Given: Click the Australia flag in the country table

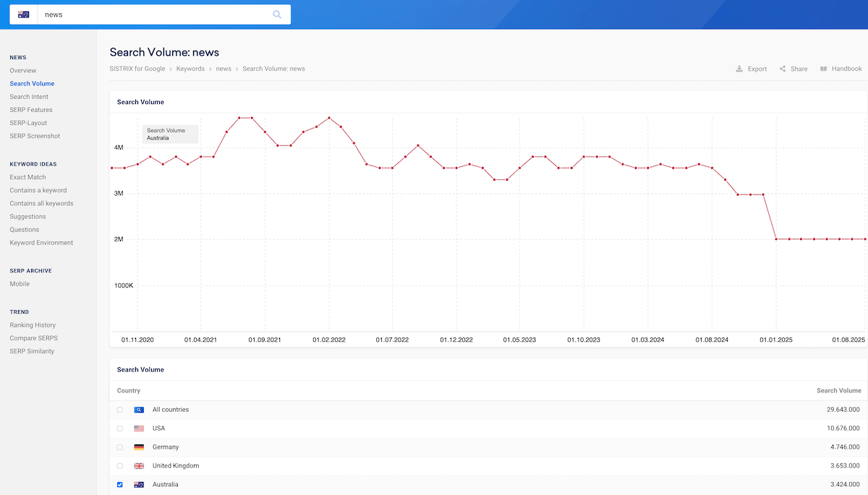Looking at the screenshot, I should (139, 484).
